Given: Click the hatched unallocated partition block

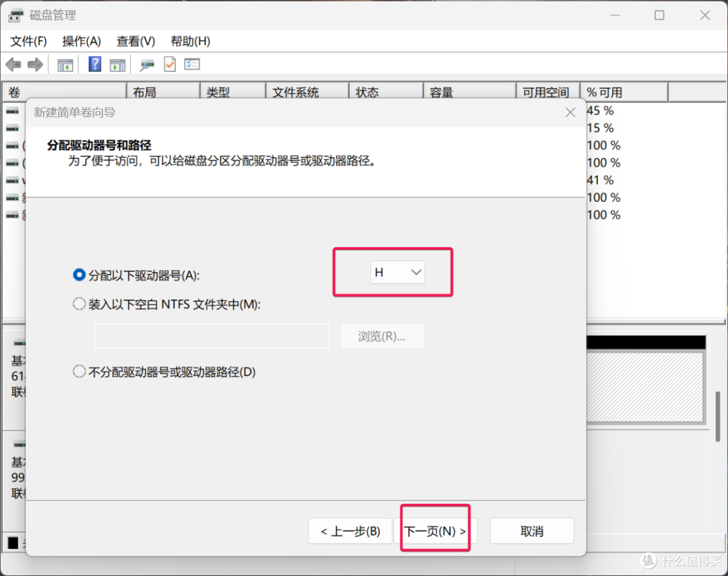Looking at the screenshot, I should pyautogui.click(x=645, y=387).
